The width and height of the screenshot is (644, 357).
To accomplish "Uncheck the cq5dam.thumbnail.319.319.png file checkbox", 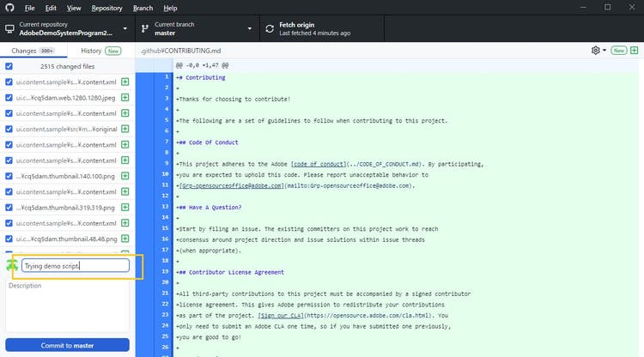I will point(9,206).
